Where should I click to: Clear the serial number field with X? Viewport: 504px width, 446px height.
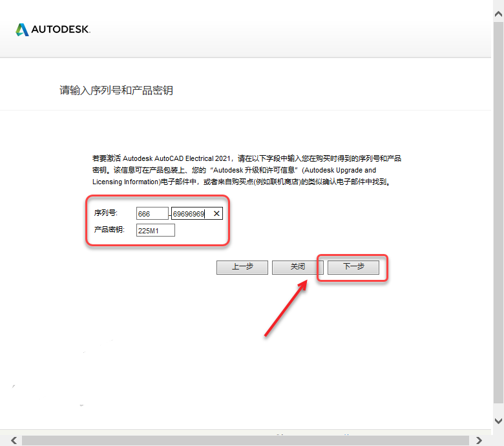[x=216, y=213]
